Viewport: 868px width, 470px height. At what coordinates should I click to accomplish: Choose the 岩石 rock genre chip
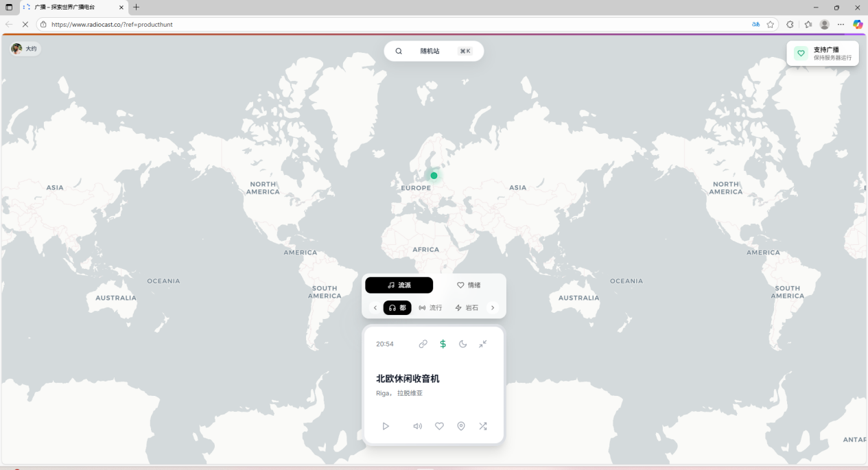click(x=467, y=308)
